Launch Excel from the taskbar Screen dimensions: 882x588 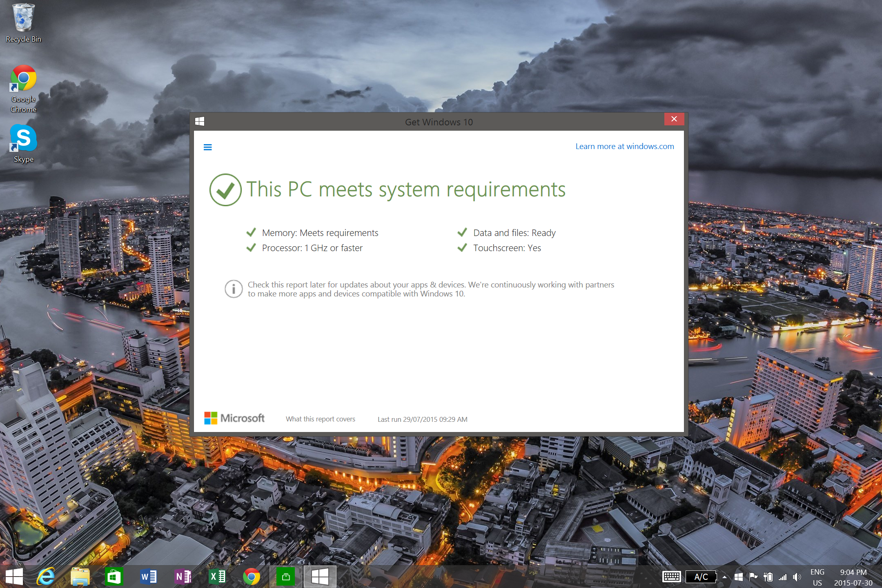click(x=217, y=577)
